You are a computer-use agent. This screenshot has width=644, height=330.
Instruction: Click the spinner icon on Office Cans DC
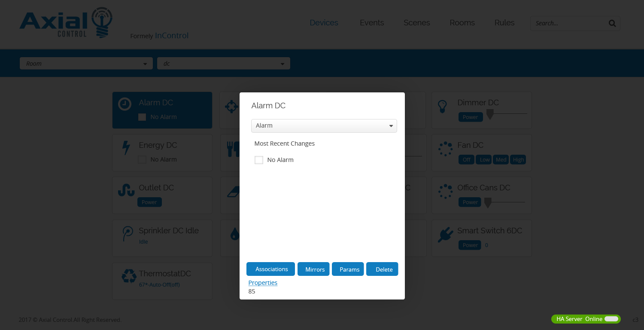(445, 191)
